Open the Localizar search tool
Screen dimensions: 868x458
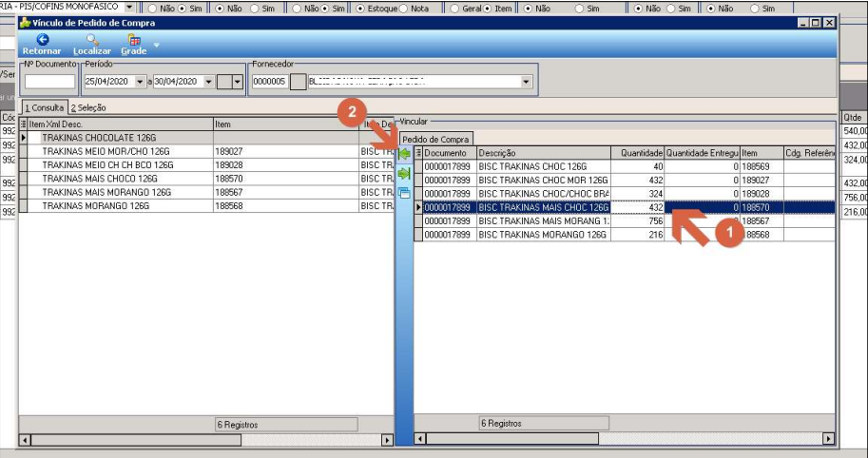pyautogui.click(x=92, y=44)
